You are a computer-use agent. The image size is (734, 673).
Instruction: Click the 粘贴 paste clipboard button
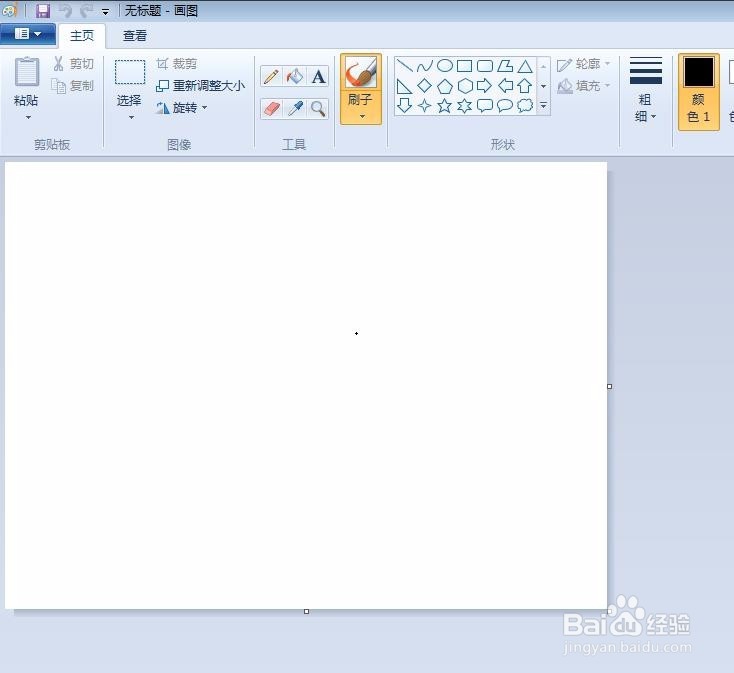pyautogui.click(x=27, y=80)
